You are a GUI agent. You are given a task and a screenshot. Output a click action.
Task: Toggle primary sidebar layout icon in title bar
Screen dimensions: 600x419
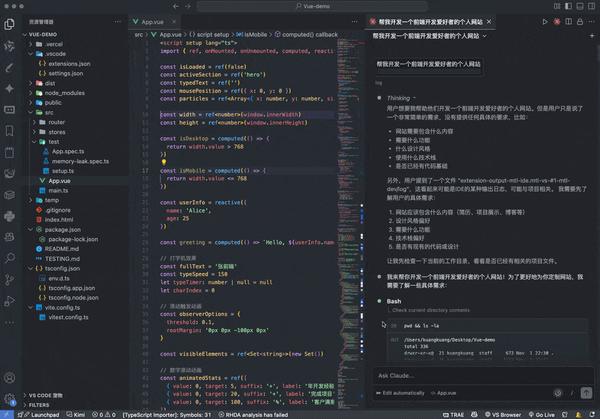[568, 6]
